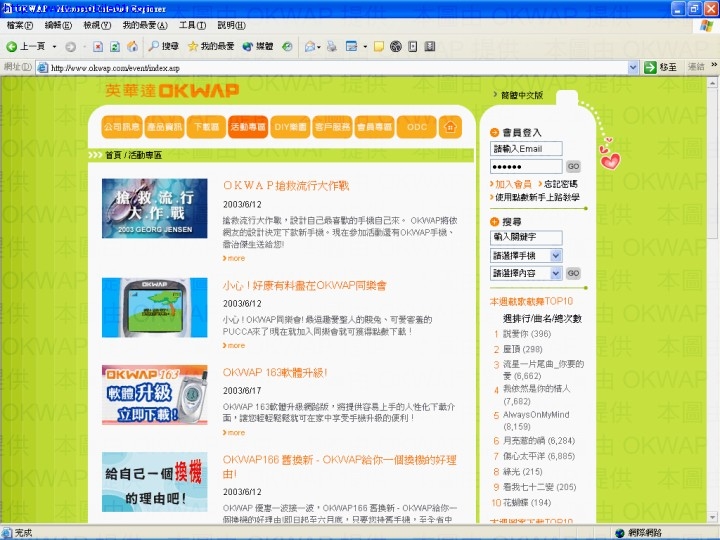Image resolution: width=720 pixels, height=540 pixels.
Task: Click the GO button beside password field
Action: coord(573,166)
